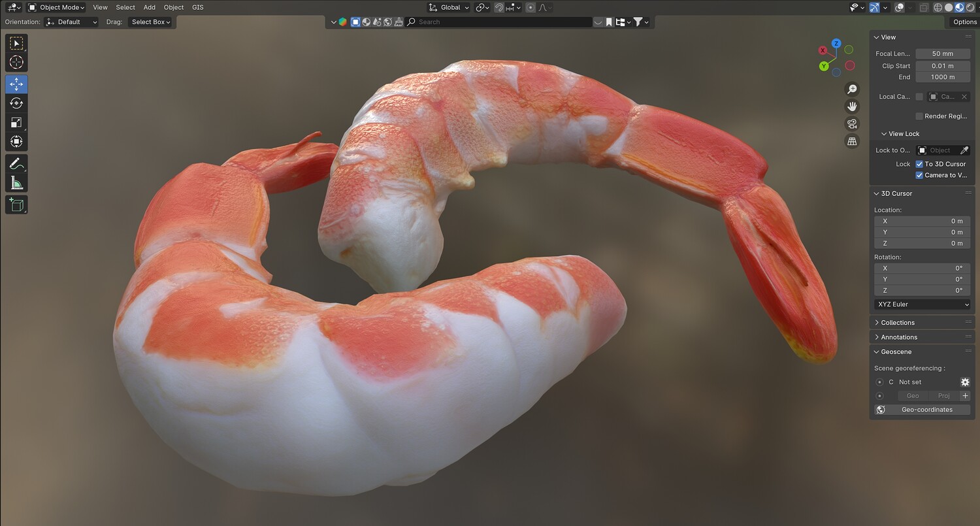Click the Clip Start 0.01 m field

[x=942, y=66]
